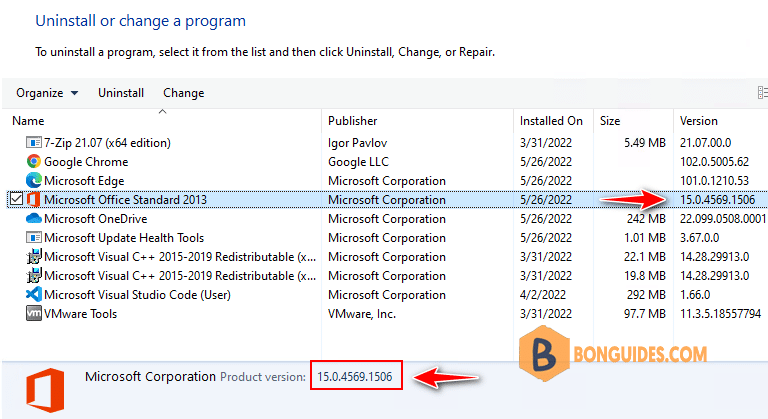Click install date 4/2/2022 for VS Code
Viewport: 768px width, 419px height.
tap(543, 295)
